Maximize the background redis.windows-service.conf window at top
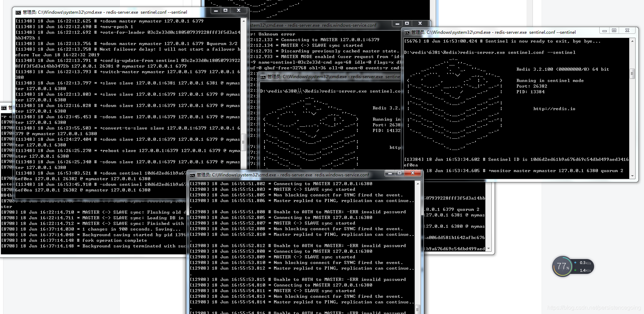Viewport: 644px width, 314px height. (x=407, y=24)
